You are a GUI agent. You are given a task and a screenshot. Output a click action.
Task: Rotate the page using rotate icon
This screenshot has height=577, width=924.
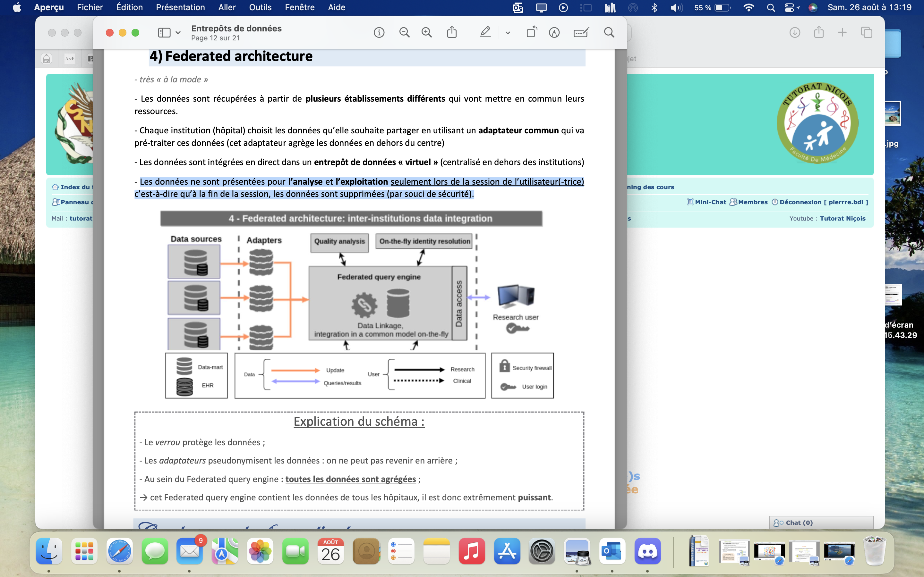pyautogui.click(x=532, y=32)
